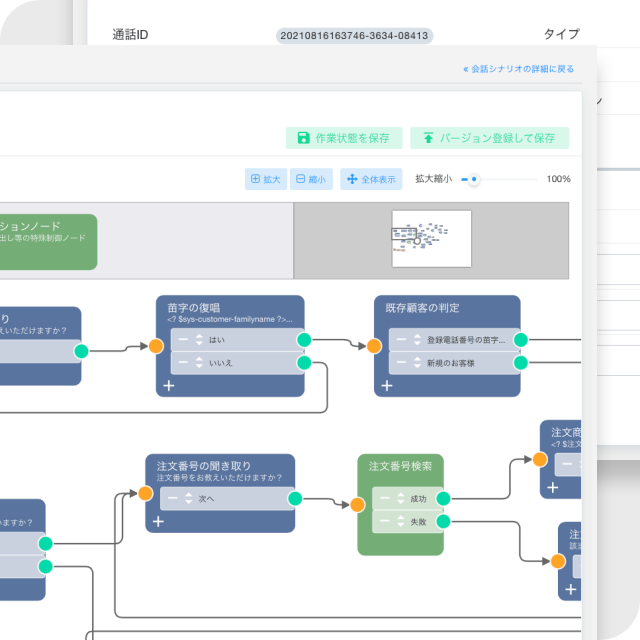Image resolution: width=640 pixels, height=640 pixels.
Task: Click green output connector of 成功 option
Action: pos(443,498)
